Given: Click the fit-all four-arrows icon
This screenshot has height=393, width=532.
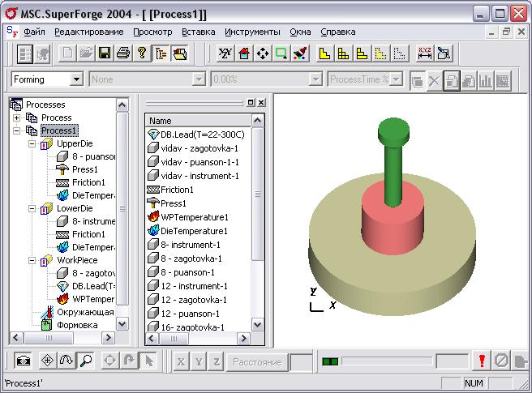Looking at the screenshot, I should 263,53.
